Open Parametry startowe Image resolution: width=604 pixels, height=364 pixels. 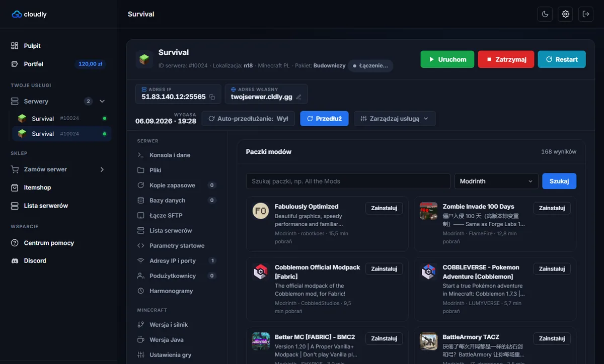177,246
